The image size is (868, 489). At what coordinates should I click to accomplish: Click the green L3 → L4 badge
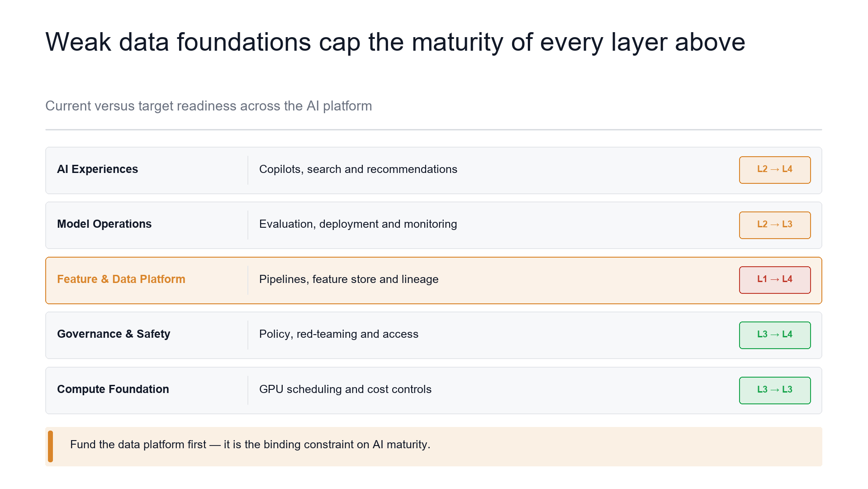click(x=775, y=335)
